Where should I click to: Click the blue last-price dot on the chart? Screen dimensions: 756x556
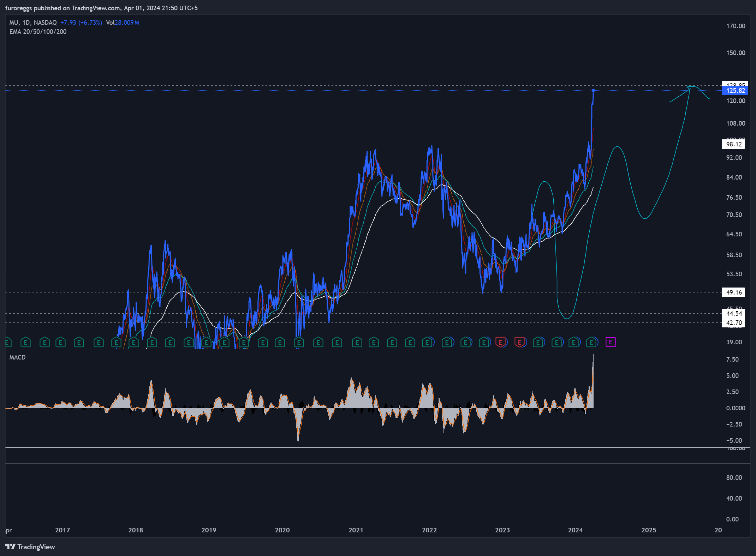[593, 91]
